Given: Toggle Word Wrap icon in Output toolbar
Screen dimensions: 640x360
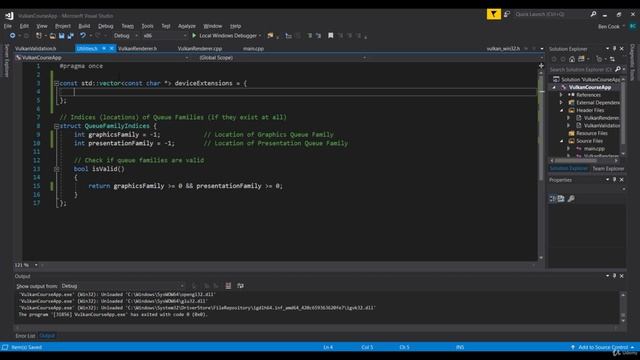Looking at the screenshot, I should pyautogui.click(x=240, y=286).
